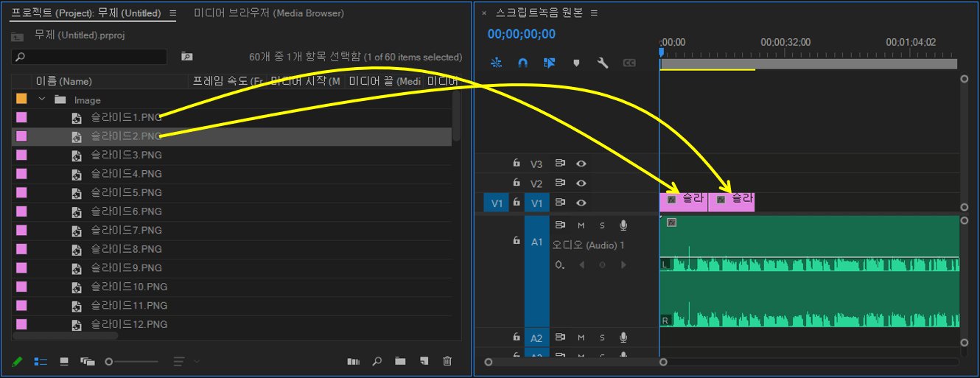980x378 pixels.
Task: Mute the A1 audio track
Action: pos(581,225)
